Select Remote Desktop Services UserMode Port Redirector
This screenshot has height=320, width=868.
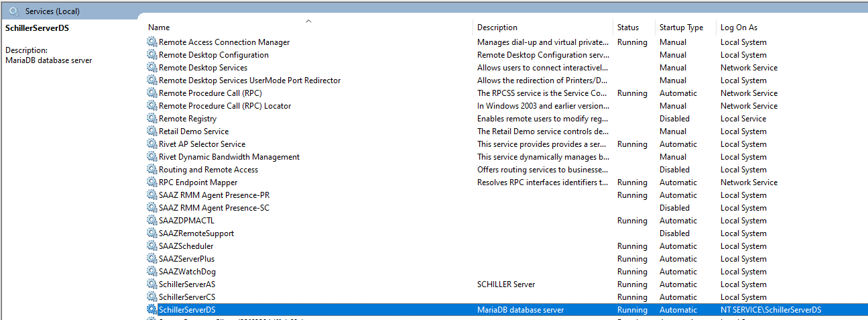[250, 81]
